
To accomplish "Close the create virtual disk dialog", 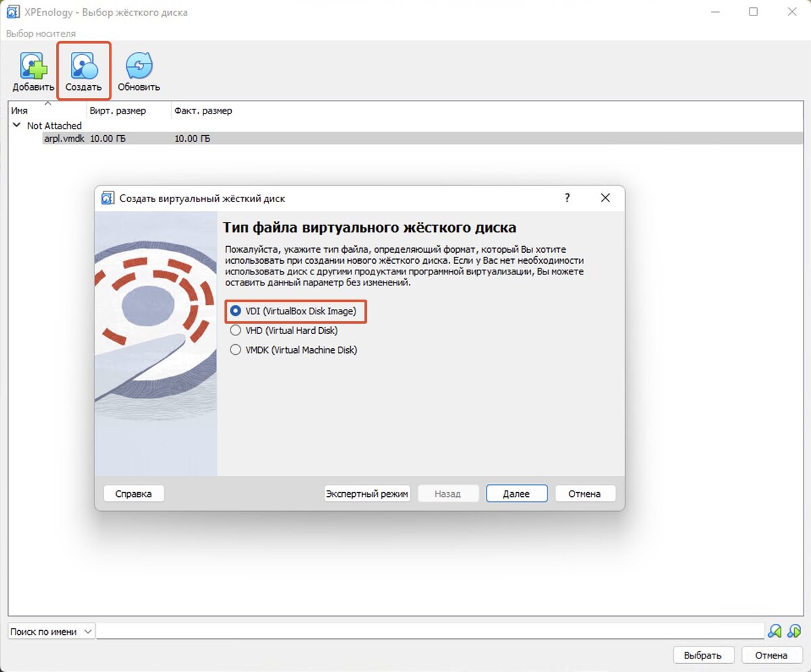I will [605, 198].
